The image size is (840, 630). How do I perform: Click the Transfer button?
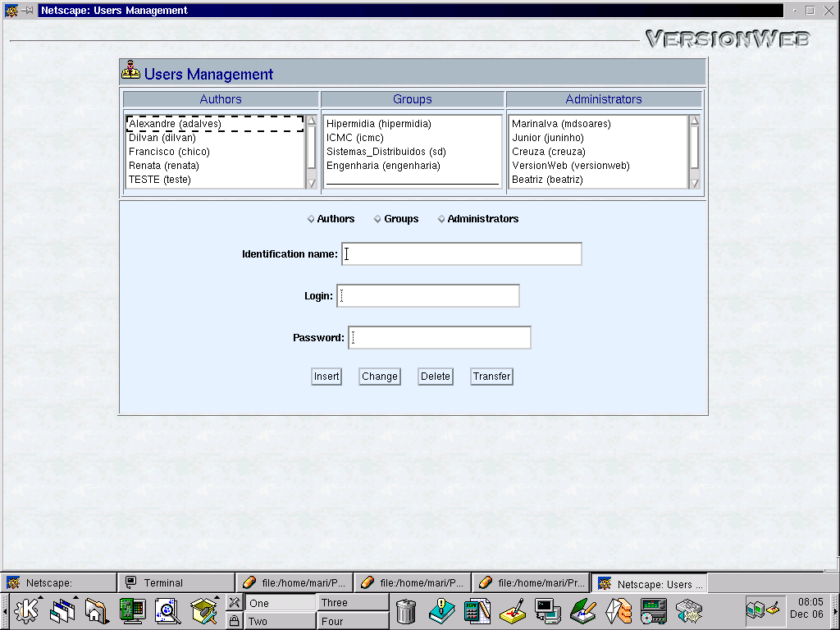click(492, 376)
